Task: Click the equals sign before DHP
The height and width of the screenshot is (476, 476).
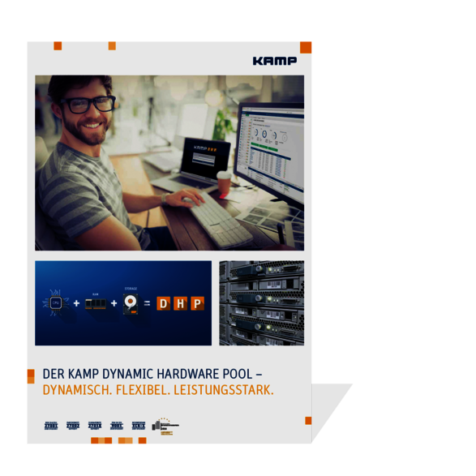Action: (147, 303)
